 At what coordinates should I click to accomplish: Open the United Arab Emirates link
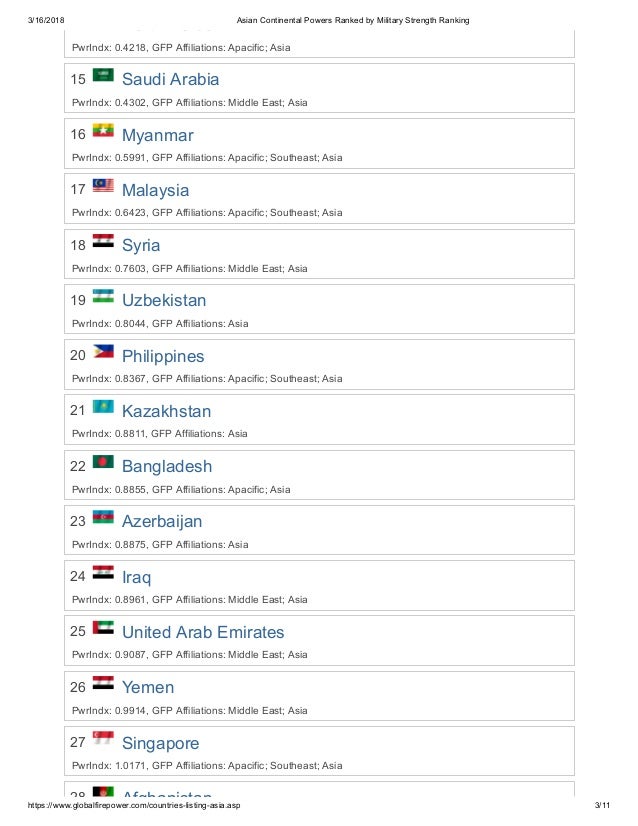203,632
